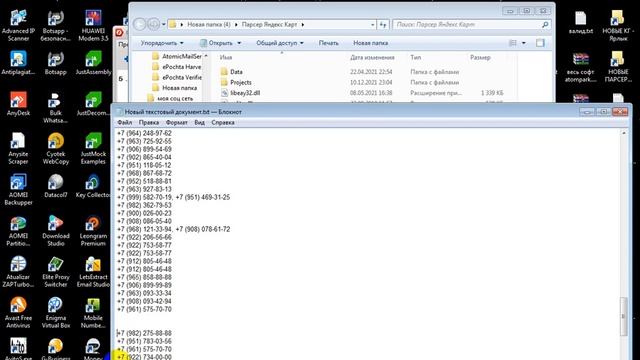Expand Упорядочить dropdown in Explorer
Screen dimensions: 640x360
[162, 43]
